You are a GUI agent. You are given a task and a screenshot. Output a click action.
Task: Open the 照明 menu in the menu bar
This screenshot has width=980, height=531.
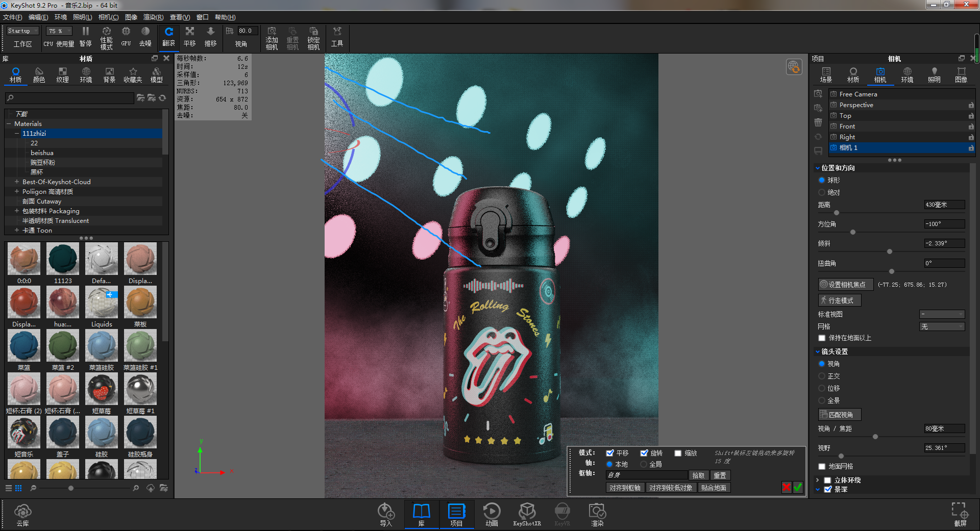pyautogui.click(x=82, y=17)
